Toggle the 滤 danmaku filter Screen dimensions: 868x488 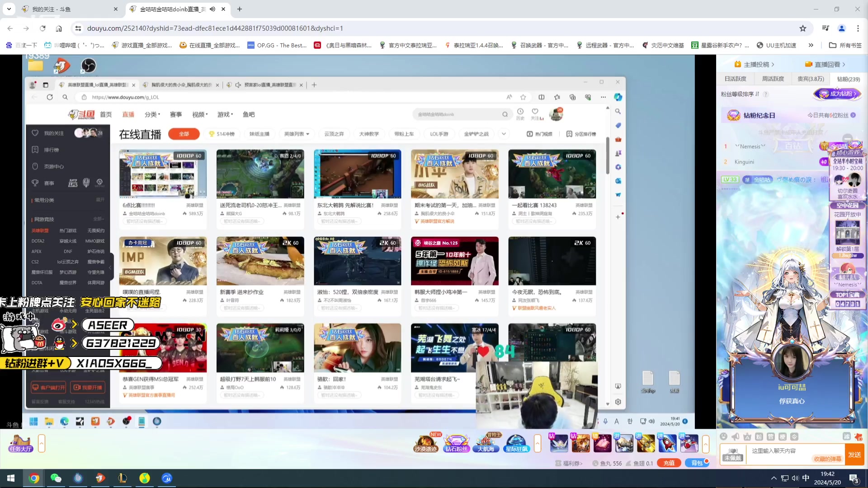point(847,436)
